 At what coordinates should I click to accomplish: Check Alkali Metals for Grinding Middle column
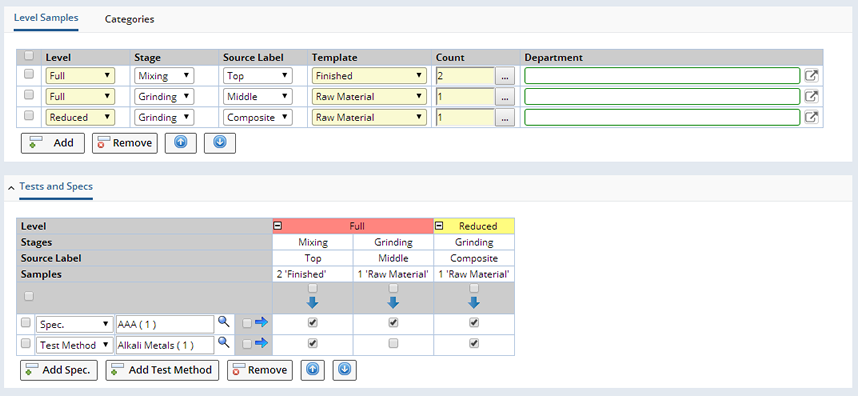393,343
